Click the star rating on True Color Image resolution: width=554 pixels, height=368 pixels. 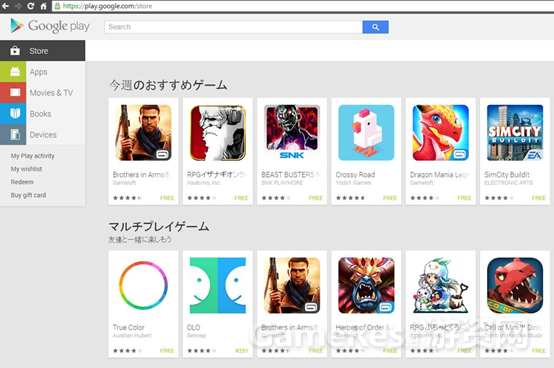127,351
